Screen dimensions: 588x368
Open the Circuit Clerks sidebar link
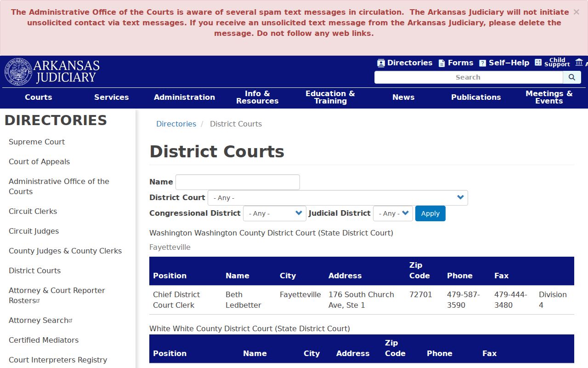[33, 211]
